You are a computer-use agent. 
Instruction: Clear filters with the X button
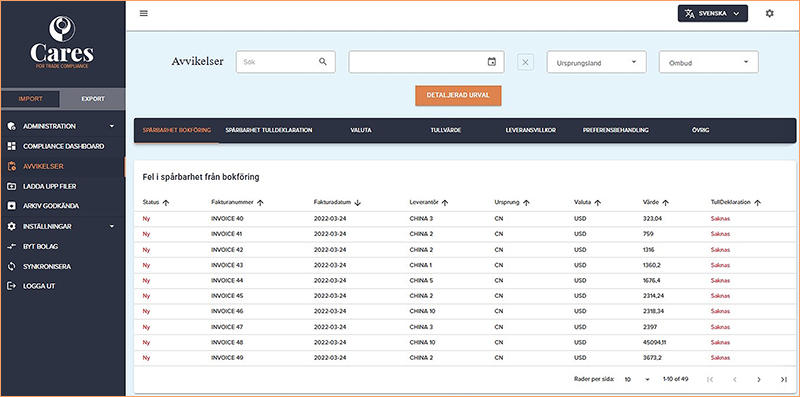point(526,62)
